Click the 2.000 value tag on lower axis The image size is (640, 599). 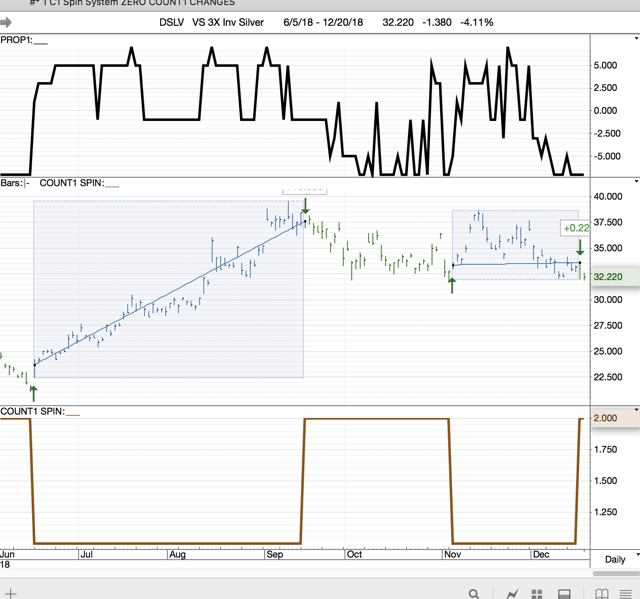[x=615, y=418]
